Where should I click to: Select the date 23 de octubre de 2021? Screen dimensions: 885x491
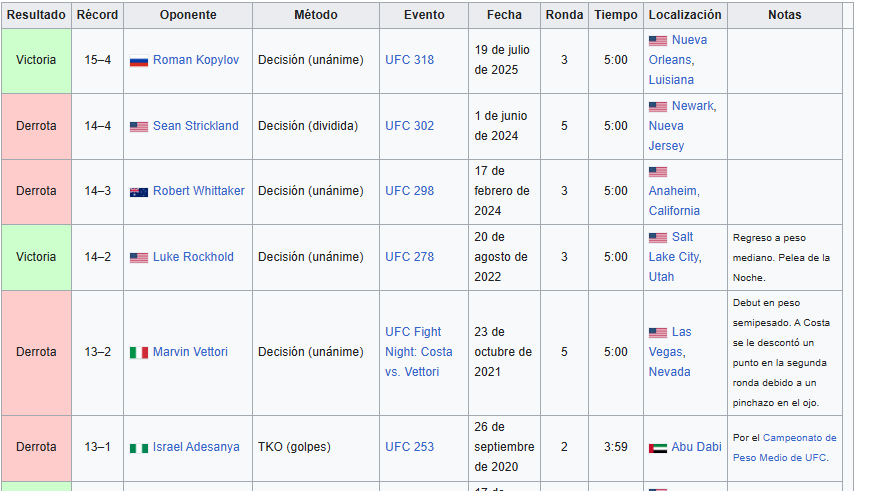503,352
